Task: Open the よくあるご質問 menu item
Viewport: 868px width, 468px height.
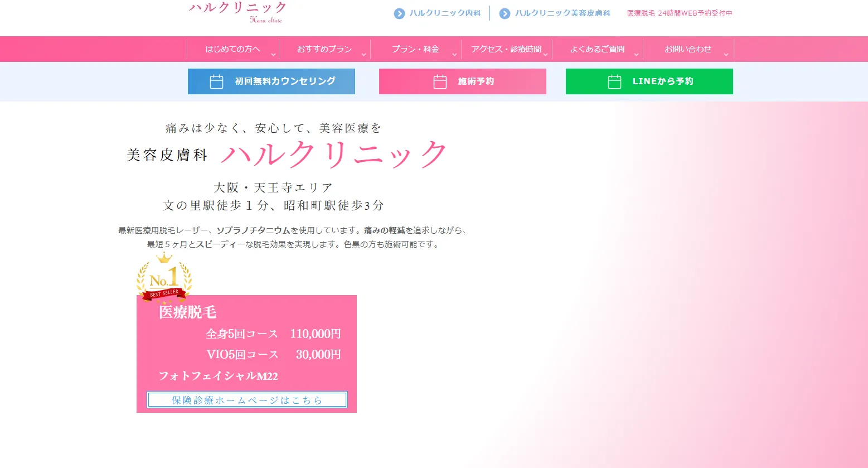Action: click(x=597, y=49)
